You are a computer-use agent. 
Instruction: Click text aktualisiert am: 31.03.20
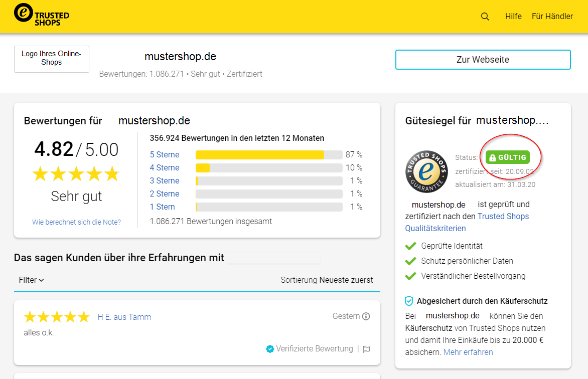click(x=495, y=184)
